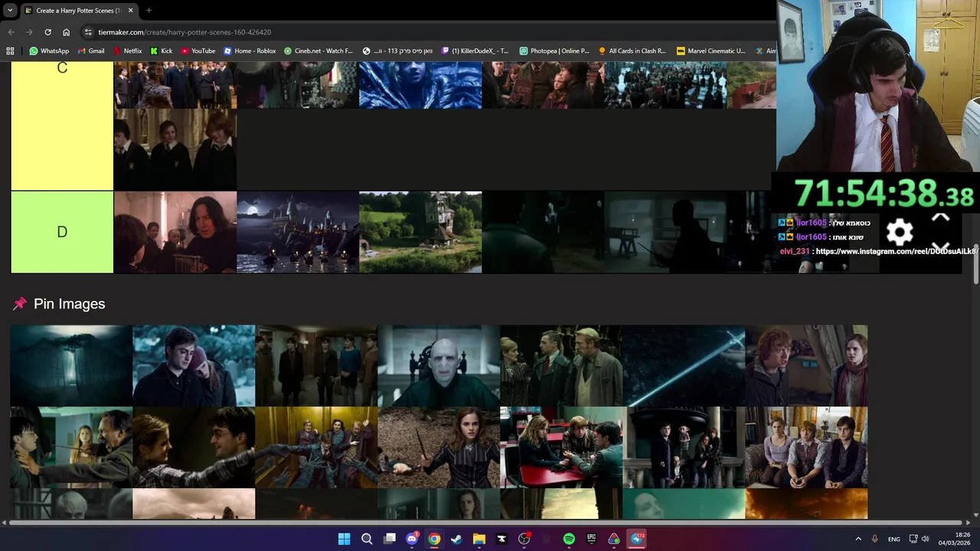Image resolution: width=980 pixels, height=551 pixels.
Task: Open the All Cards in Clash Royale bookmark
Action: 632,51
